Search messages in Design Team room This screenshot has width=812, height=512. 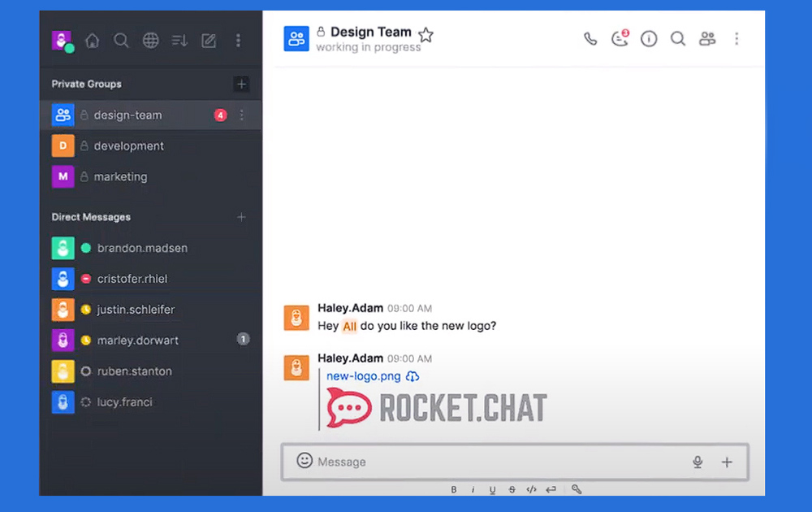pos(678,39)
